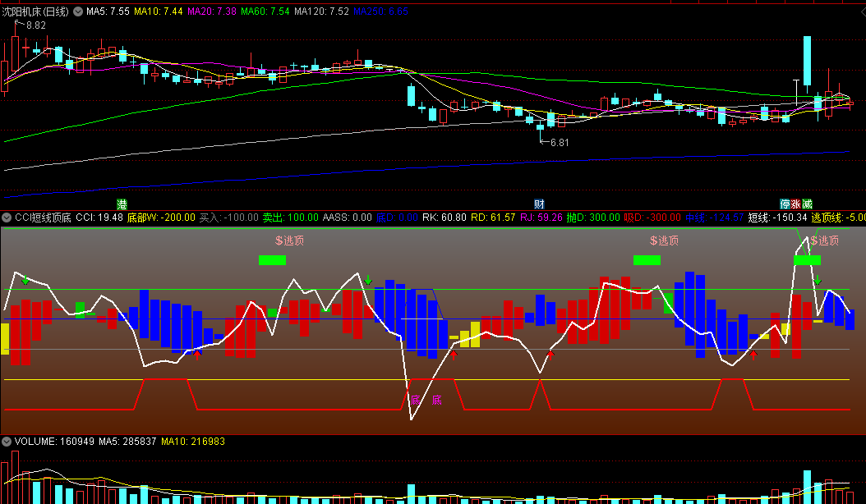Click the rightmost $逃顶 signal label
Screen dimensions: 866x504
pos(825,241)
